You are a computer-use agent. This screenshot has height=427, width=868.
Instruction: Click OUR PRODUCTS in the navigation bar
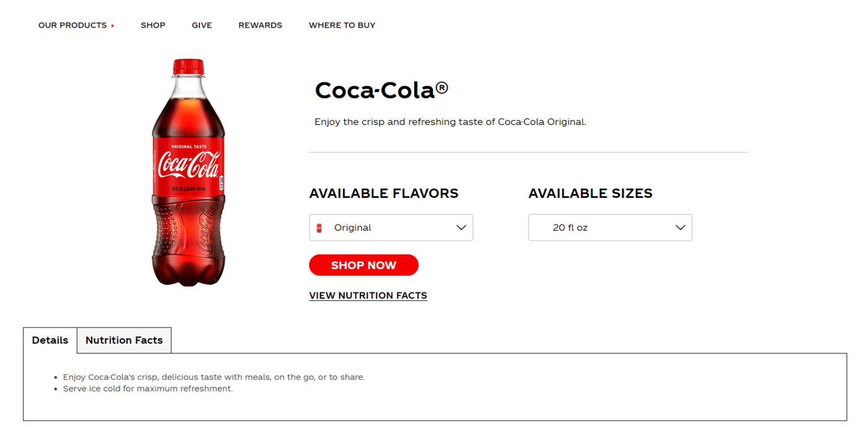(x=72, y=25)
